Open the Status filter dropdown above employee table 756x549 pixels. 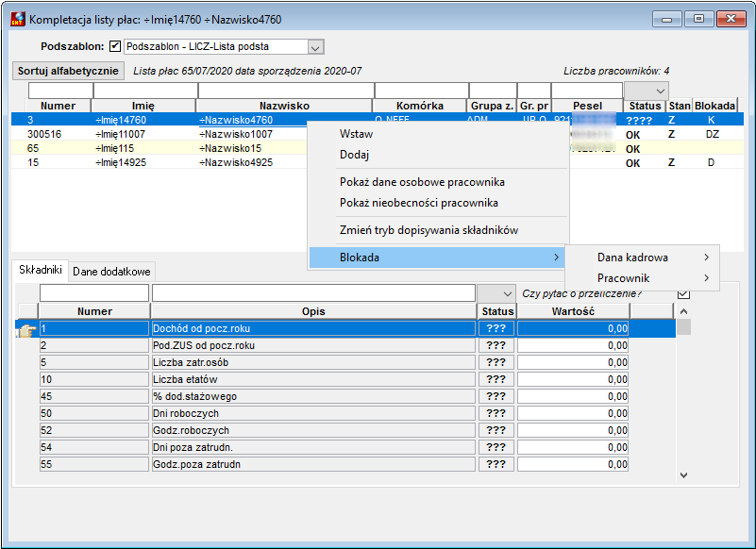[x=647, y=91]
